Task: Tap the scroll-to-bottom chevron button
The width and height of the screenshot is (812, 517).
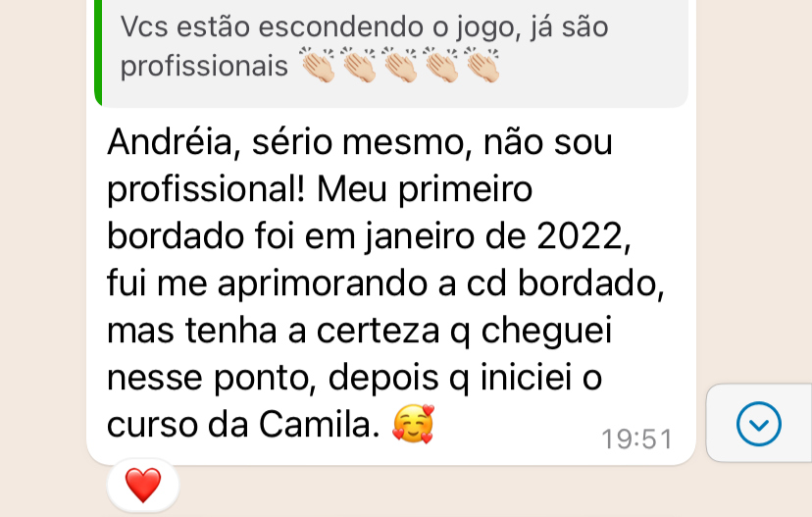Action: [x=759, y=424]
